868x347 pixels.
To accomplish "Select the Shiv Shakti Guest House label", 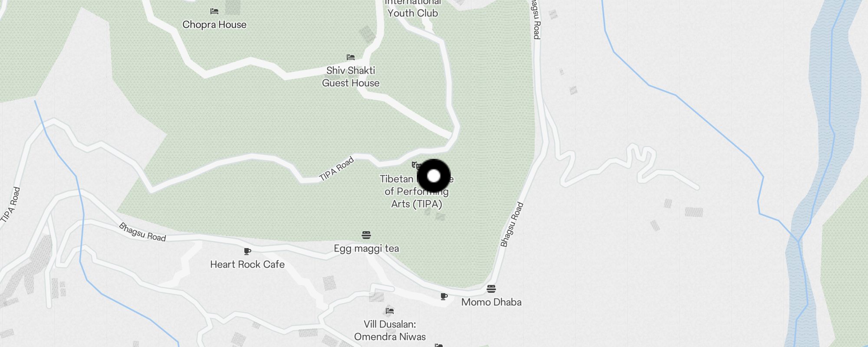I will tap(351, 77).
